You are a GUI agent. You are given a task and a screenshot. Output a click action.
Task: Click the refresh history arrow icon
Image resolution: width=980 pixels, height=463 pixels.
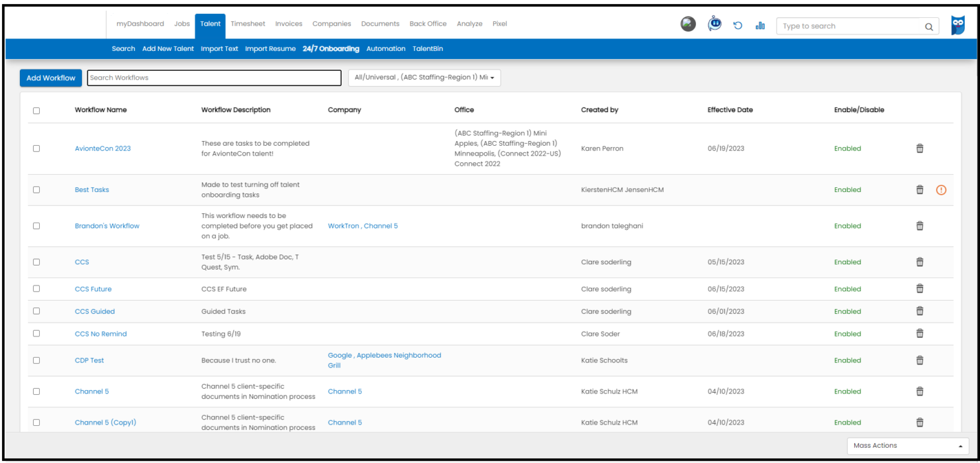point(736,25)
